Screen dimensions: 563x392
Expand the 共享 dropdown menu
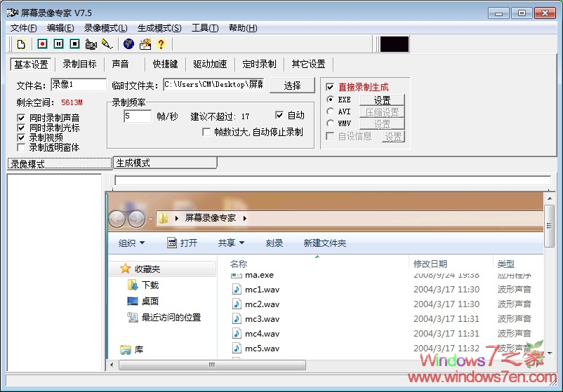coord(231,243)
